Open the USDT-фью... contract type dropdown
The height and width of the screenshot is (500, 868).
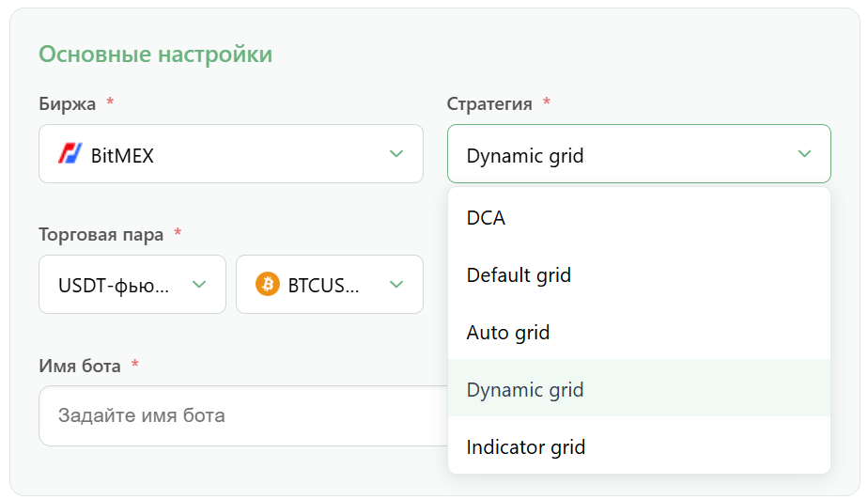pos(132,285)
